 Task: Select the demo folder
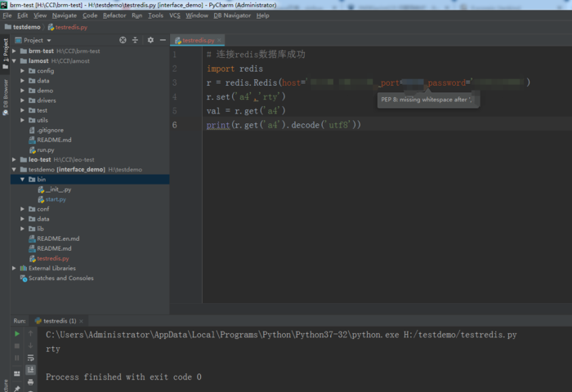click(41, 91)
